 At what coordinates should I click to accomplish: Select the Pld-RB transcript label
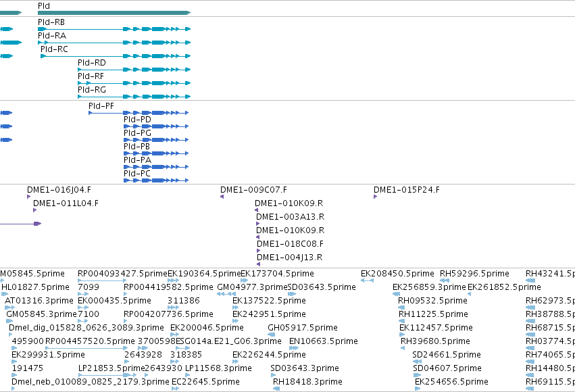coord(51,22)
